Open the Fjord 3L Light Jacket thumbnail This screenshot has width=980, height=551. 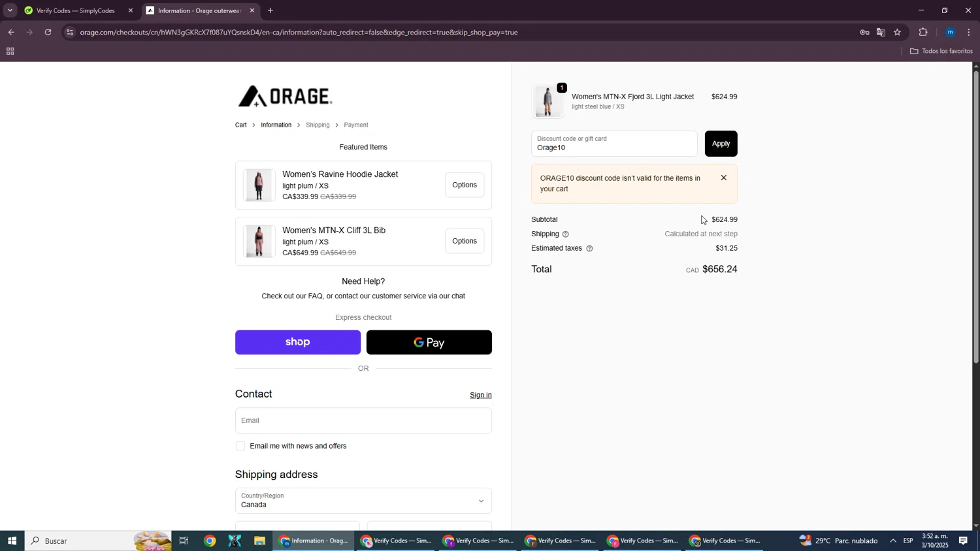click(x=547, y=102)
